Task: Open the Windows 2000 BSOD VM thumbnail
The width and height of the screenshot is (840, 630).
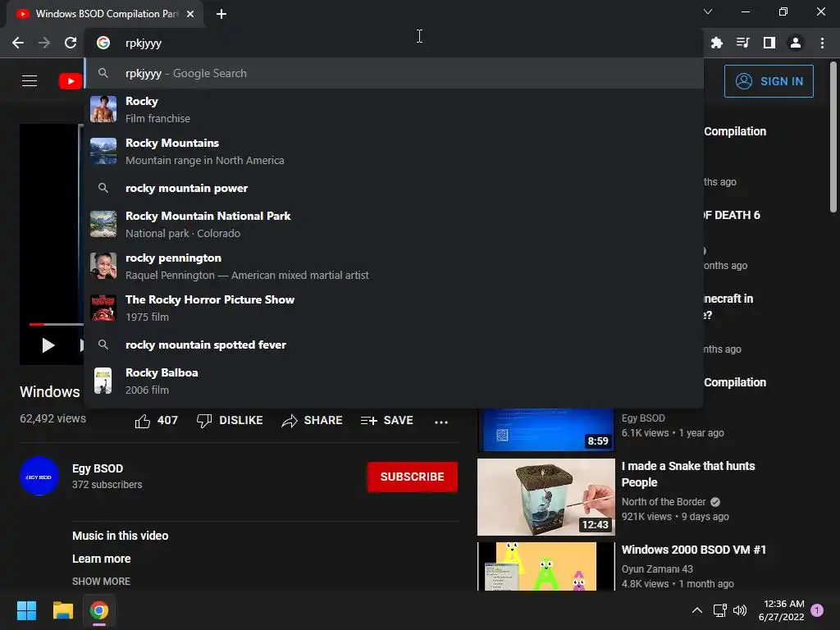Action: click(546, 566)
